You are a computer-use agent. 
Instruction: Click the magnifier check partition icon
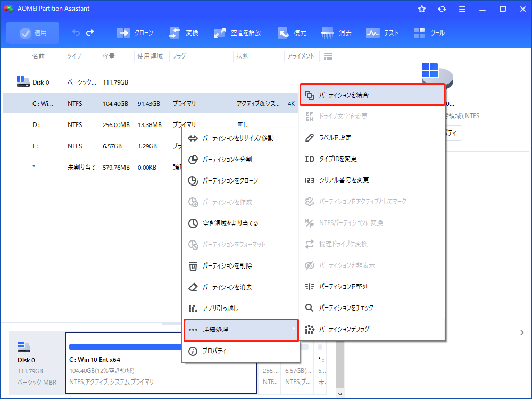click(309, 307)
